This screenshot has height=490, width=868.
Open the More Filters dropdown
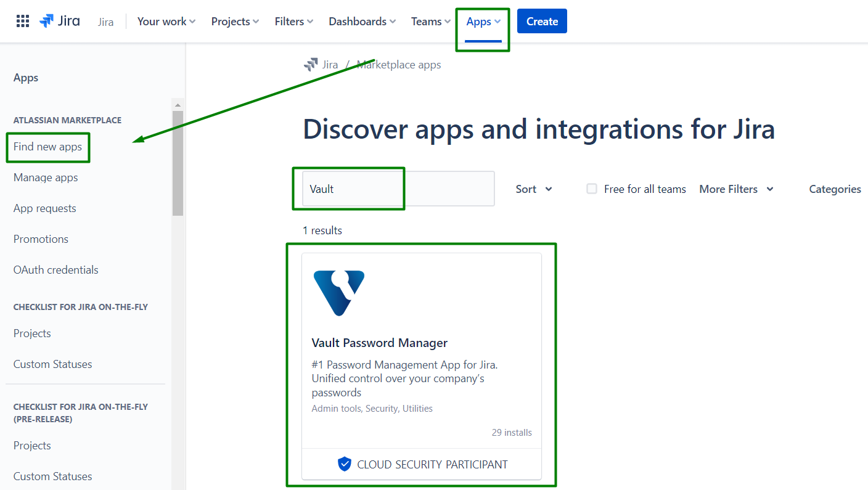(736, 189)
